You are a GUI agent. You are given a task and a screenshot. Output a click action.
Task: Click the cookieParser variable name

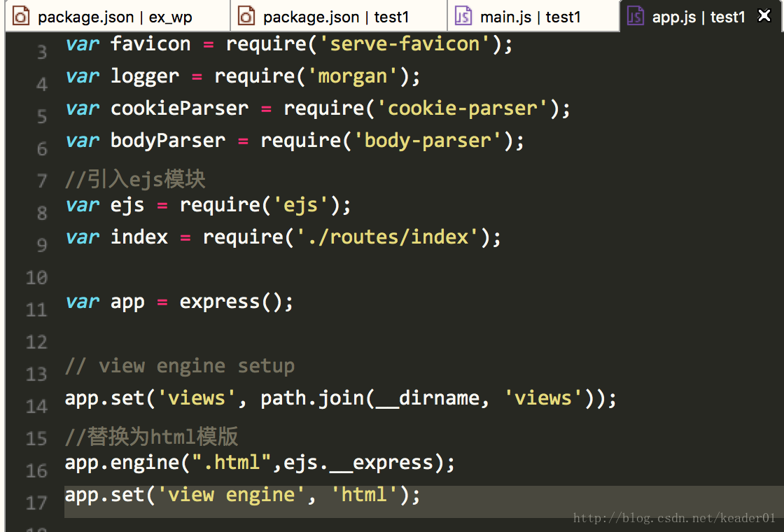tap(179, 108)
